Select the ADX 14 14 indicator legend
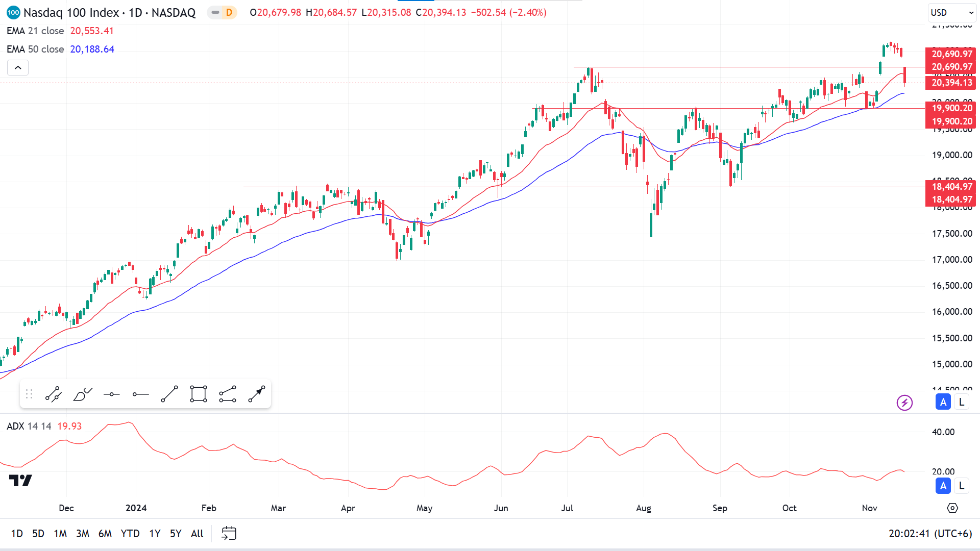 29,426
